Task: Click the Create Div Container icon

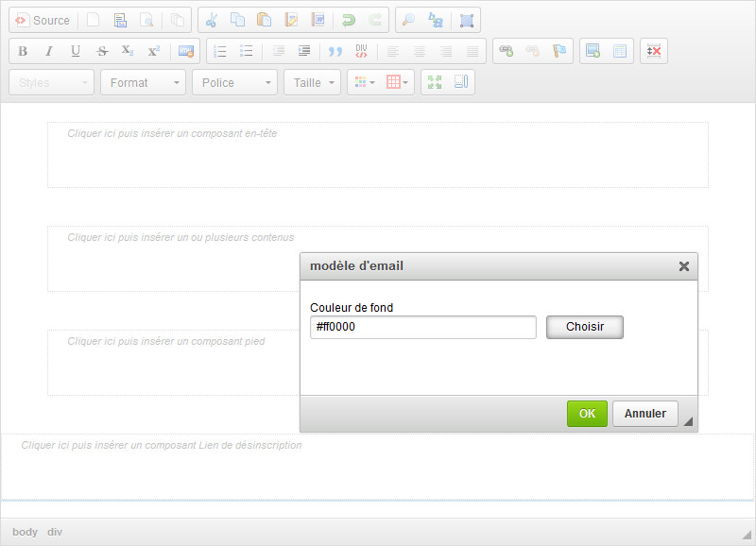Action: click(361, 51)
